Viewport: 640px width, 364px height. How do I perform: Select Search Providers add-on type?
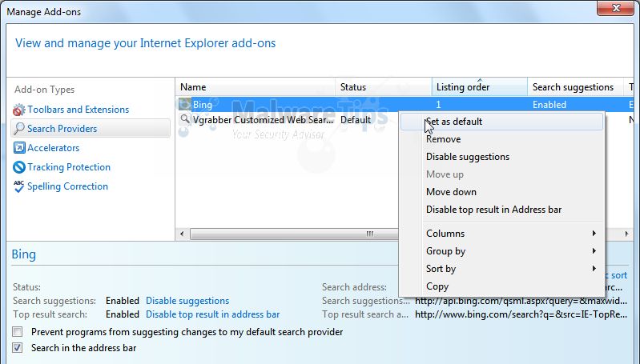point(91,128)
